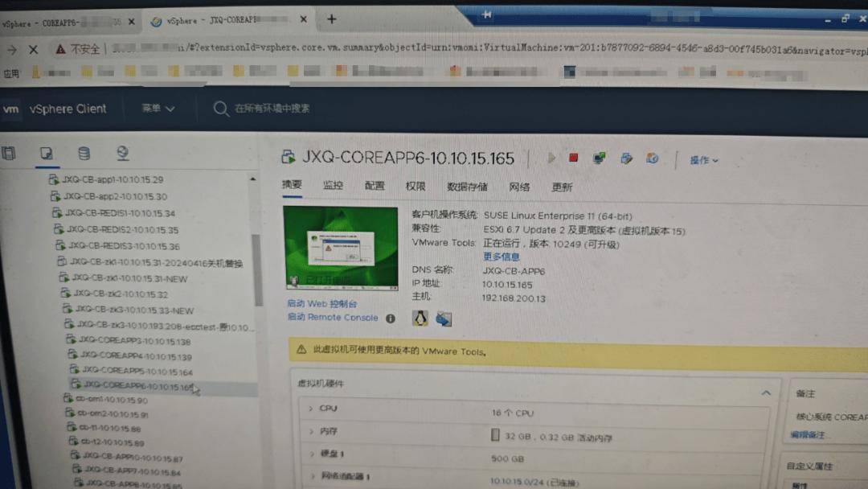Viewport: 868px width, 489px height.
Task: Launch console via the monitor toolbar icon
Action: pos(599,159)
